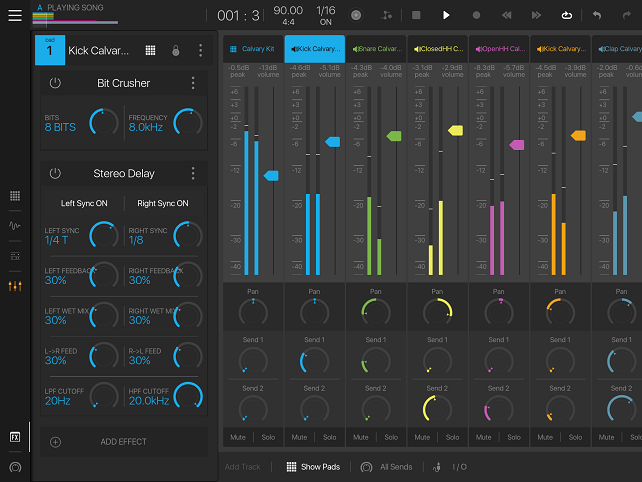Stop playback with the stop button
The height and width of the screenshot is (482, 642).
(416, 15)
